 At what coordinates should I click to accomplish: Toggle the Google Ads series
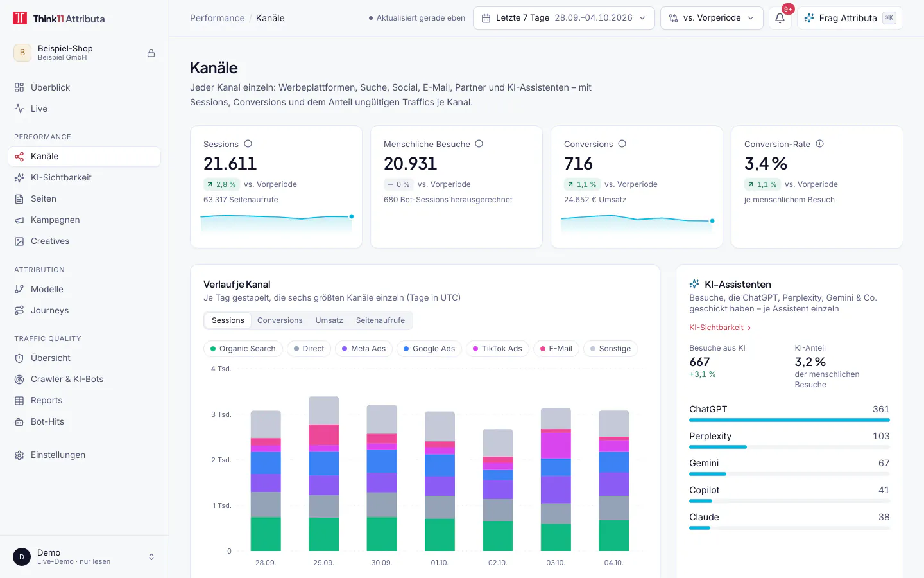(x=429, y=349)
